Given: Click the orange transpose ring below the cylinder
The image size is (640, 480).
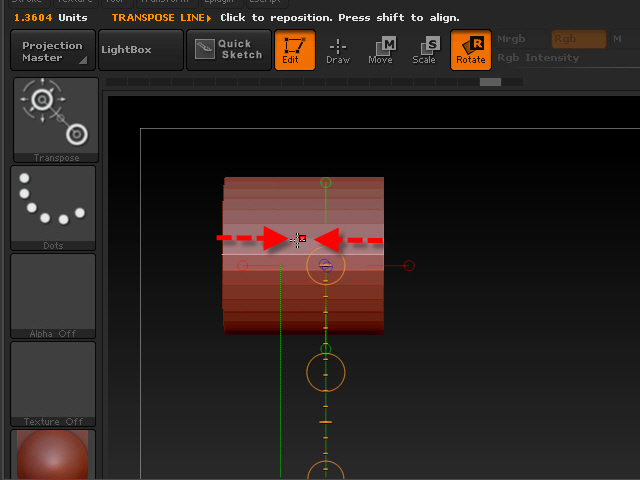Looking at the screenshot, I should coord(326,373).
